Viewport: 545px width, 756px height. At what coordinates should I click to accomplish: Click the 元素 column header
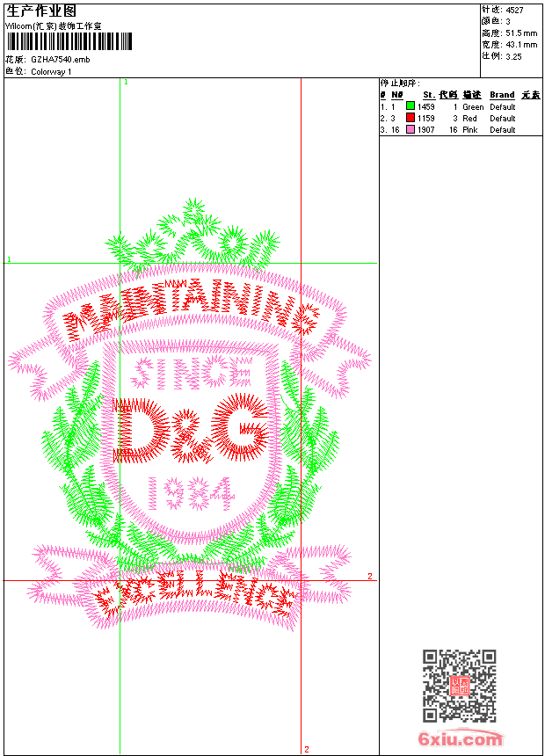point(531,95)
